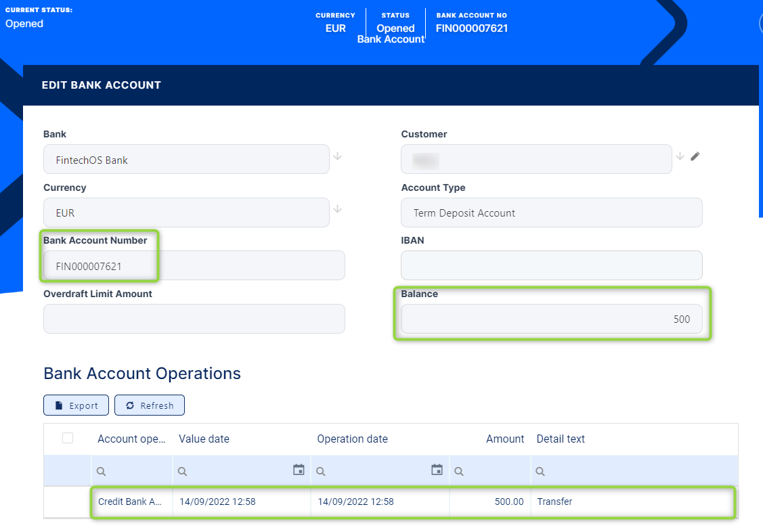Click the Overdraft Limit Amount field
The image size is (763, 532).
point(194,319)
